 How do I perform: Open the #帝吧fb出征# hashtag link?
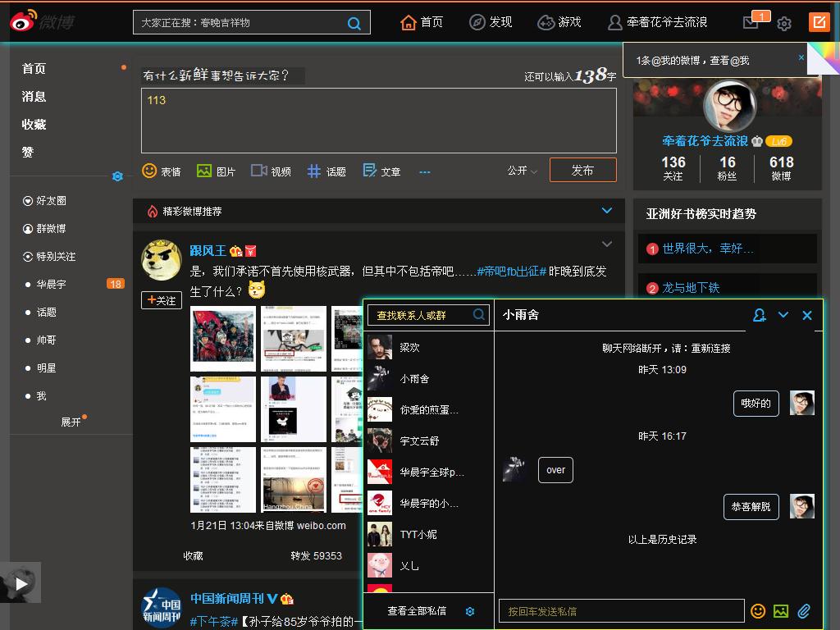click(x=512, y=272)
